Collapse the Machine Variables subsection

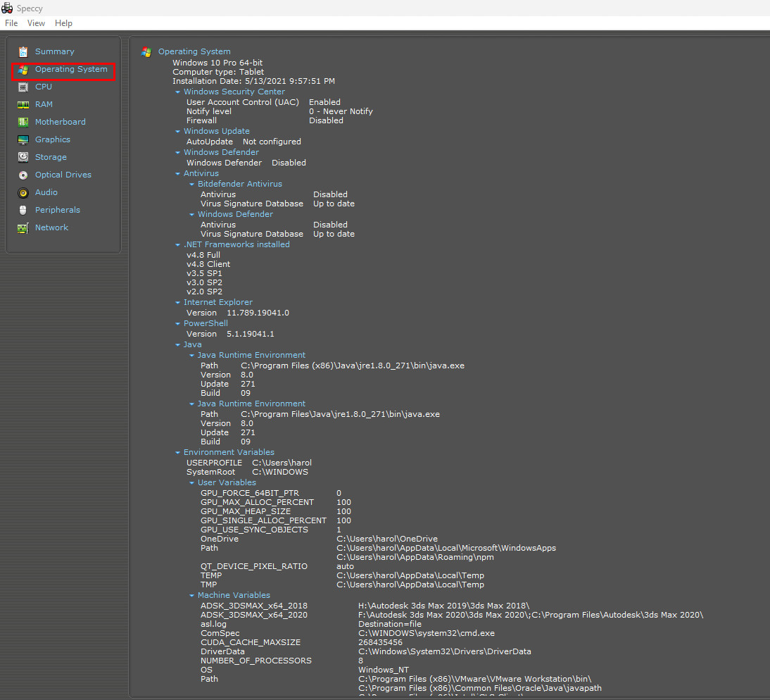pyautogui.click(x=192, y=595)
